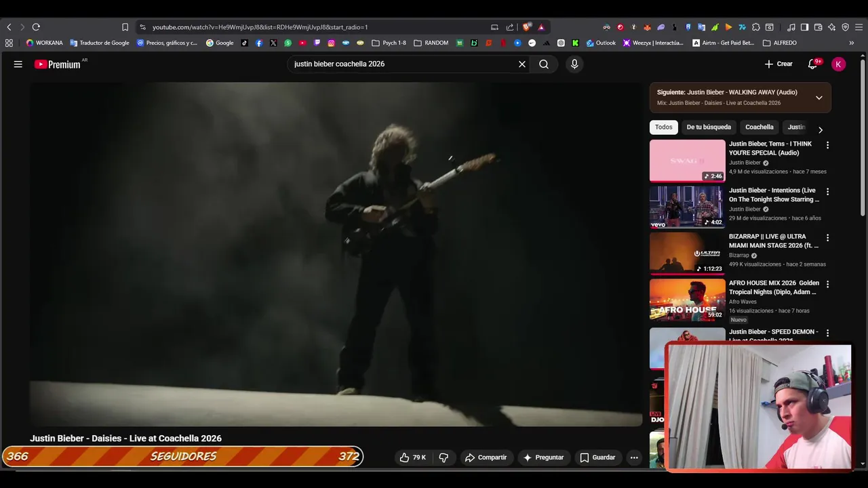This screenshot has height=488, width=868.
Task: Open Twitch bookmark icon
Action: [x=317, y=43]
